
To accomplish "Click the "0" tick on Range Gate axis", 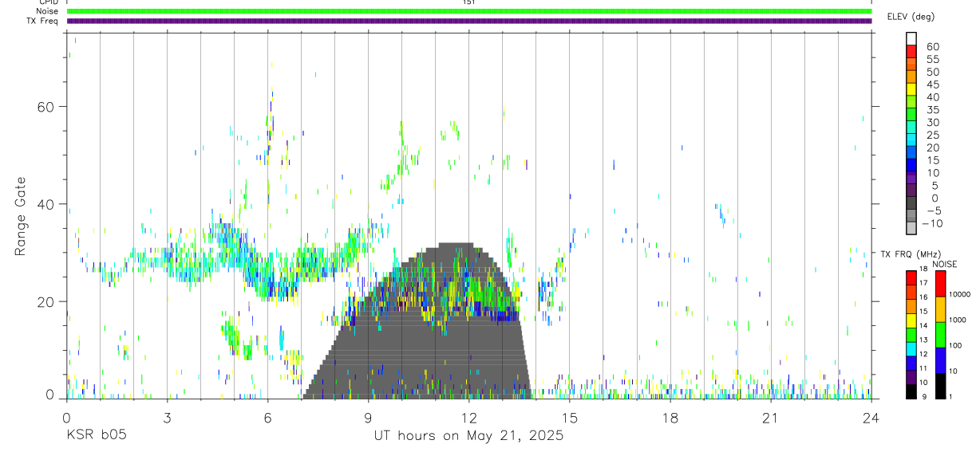I will [49, 395].
